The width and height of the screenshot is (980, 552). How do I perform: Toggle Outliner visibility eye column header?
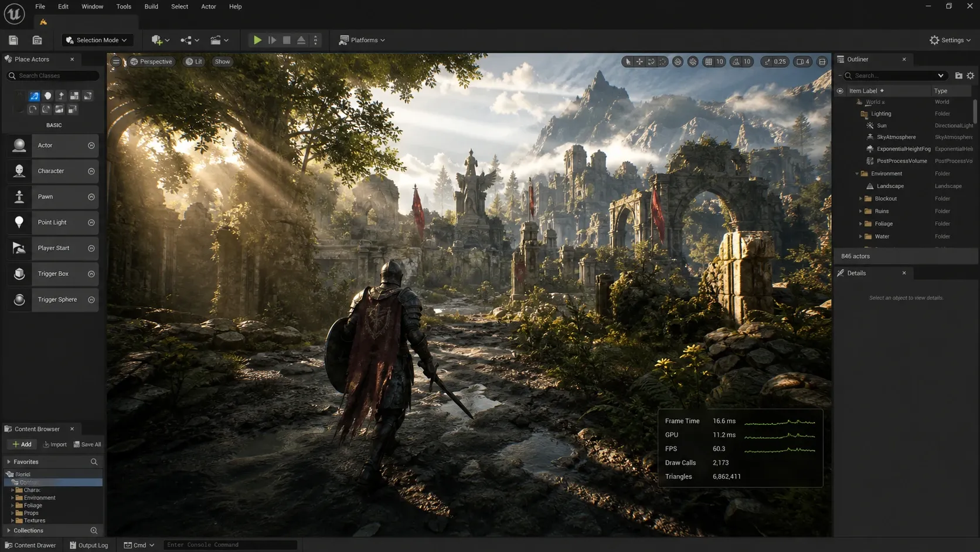[x=840, y=91]
